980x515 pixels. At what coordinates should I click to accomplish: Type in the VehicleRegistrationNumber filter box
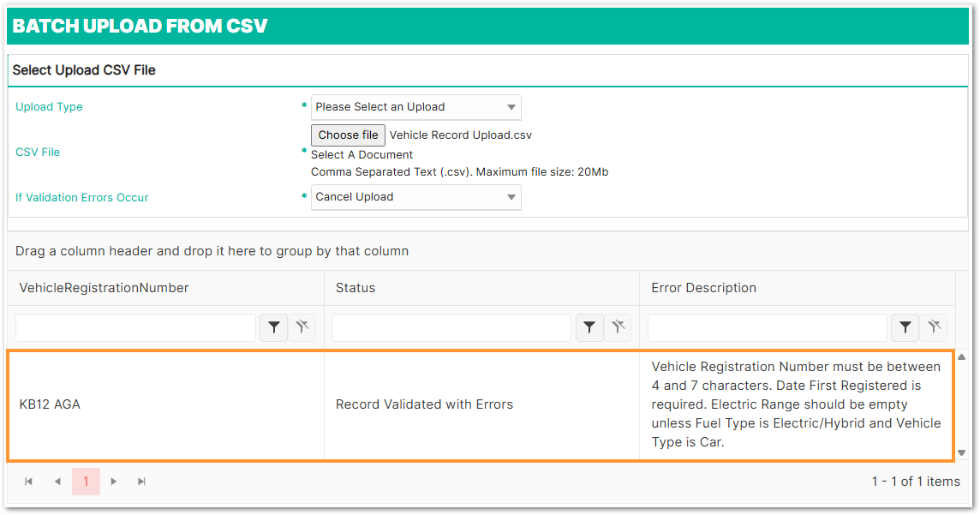135,327
